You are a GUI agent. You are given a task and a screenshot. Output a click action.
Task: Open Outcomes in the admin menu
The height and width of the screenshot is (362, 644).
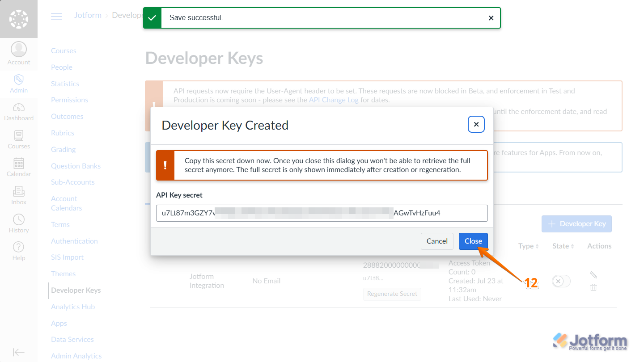(67, 117)
